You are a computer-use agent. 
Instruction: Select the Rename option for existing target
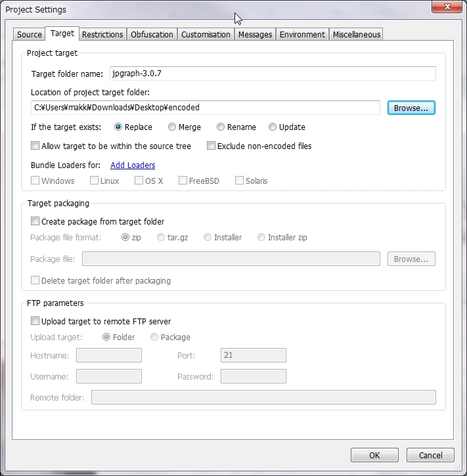point(221,127)
